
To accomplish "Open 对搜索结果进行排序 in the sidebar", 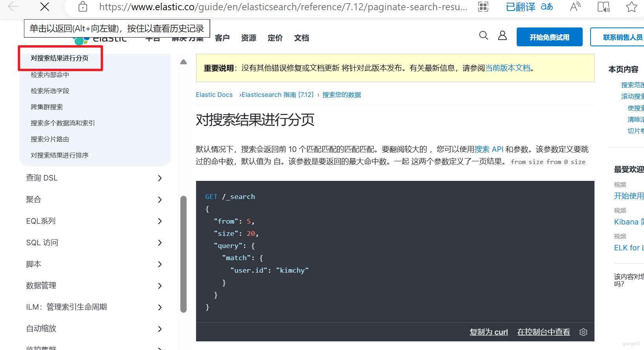I will (60, 155).
